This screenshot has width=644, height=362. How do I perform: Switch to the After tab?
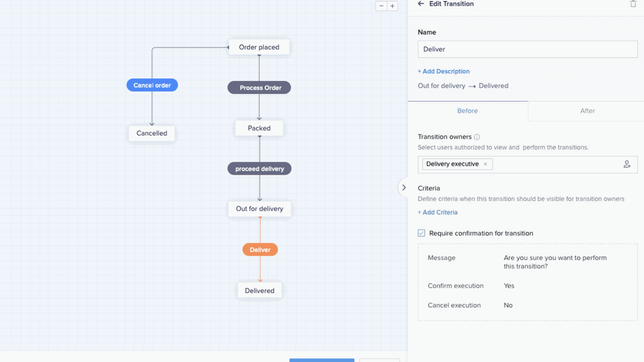coord(587,111)
